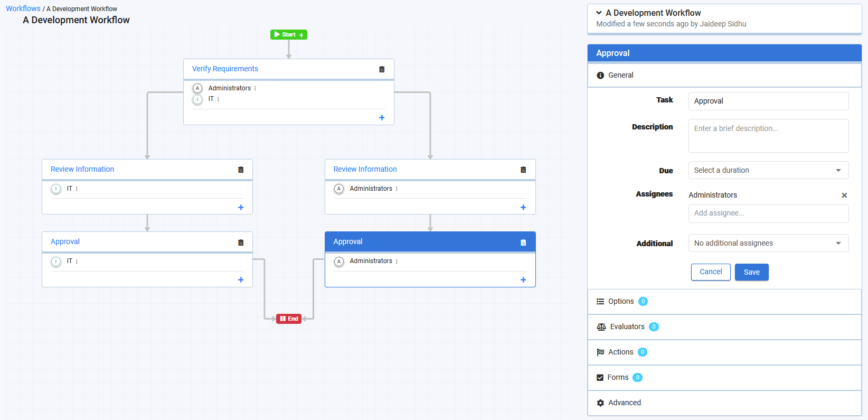This screenshot has height=420, width=868.
Task: Expand the Evaluators section
Action: click(x=724, y=327)
